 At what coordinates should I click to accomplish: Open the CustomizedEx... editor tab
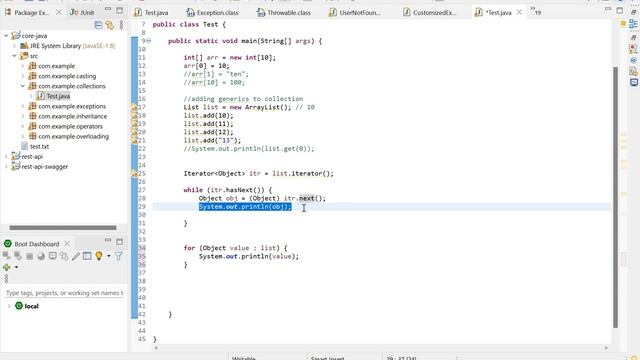(x=429, y=13)
